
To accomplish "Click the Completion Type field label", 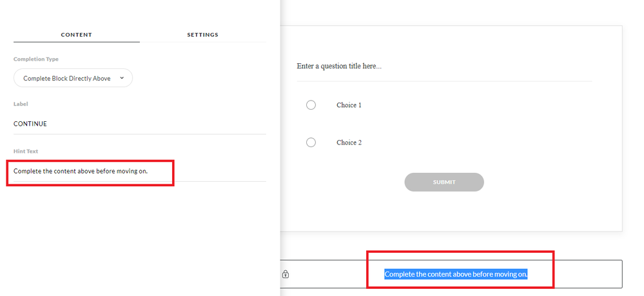I will click(36, 59).
